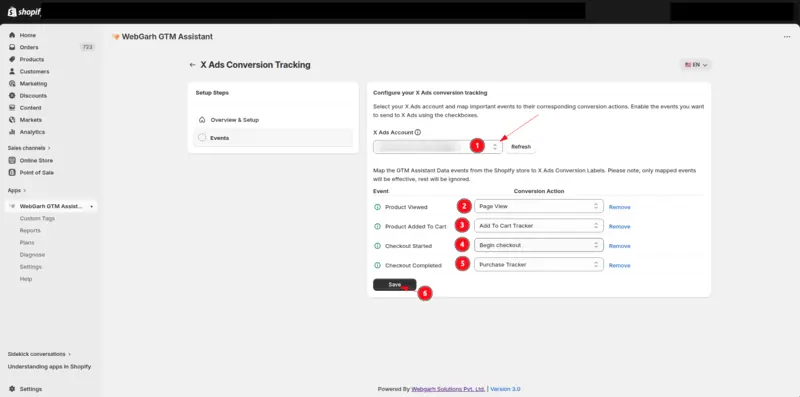
Task: Expand the Apps section
Action: (x=17, y=190)
